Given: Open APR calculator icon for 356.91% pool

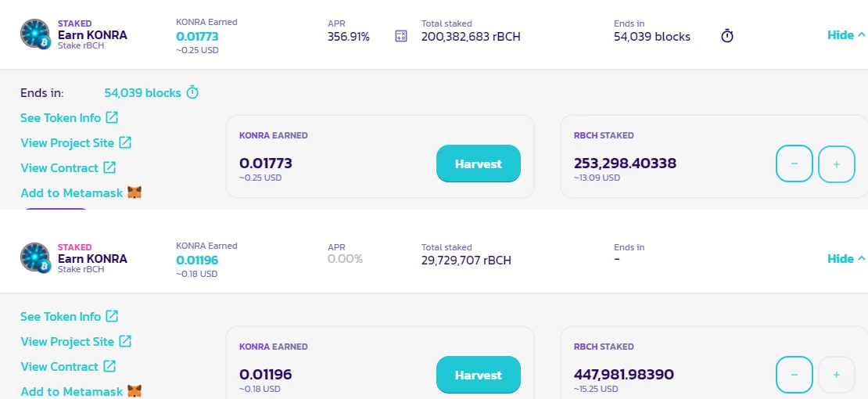Looking at the screenshot, I should [x=401, y=37].
